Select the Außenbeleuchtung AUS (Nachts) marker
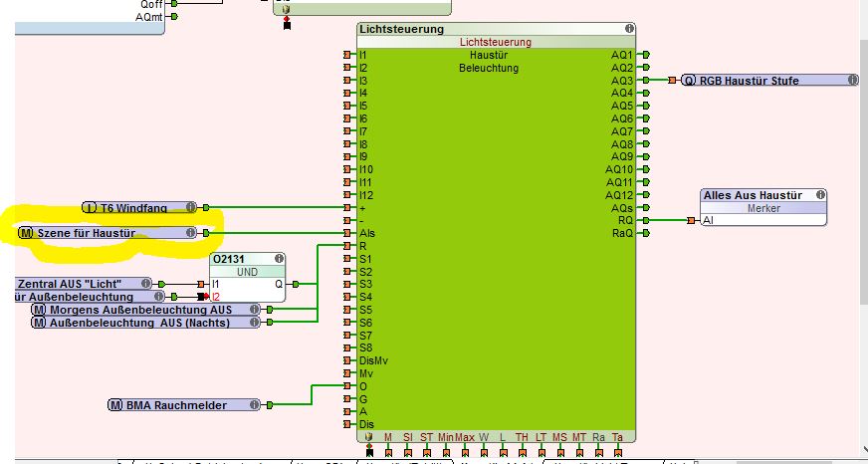Screen dimensions: 868x464 click(139, 323)
